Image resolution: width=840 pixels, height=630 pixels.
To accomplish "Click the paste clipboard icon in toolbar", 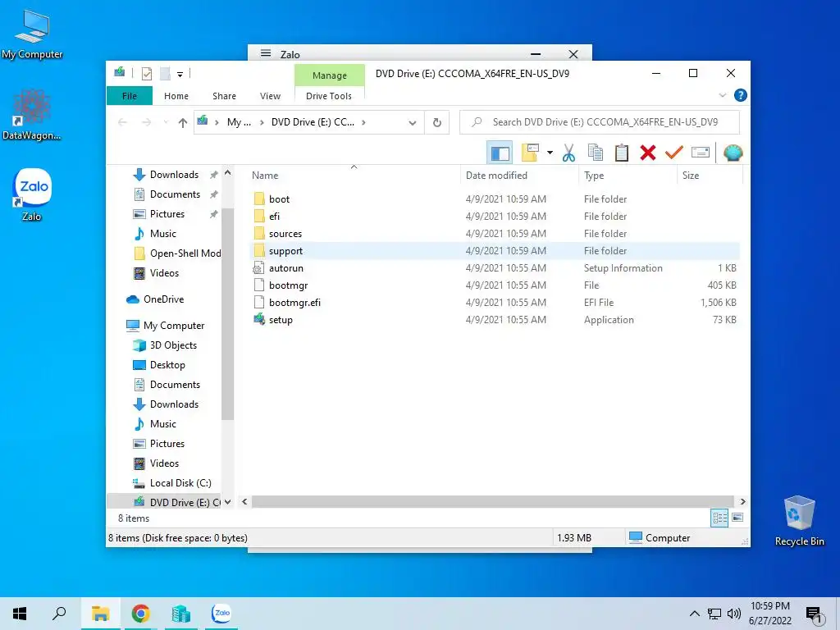I will (x=622, y=153).
